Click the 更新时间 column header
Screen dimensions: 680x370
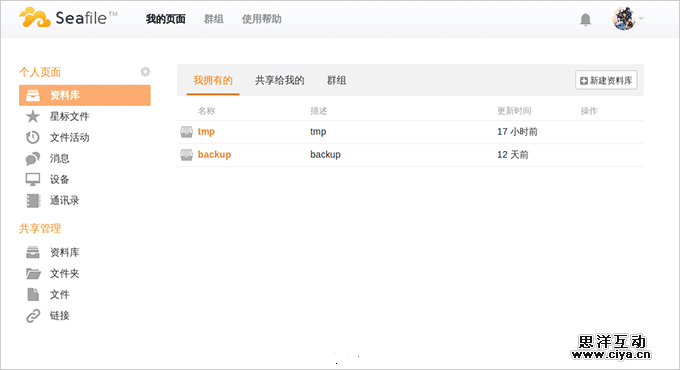pos(514,111)
